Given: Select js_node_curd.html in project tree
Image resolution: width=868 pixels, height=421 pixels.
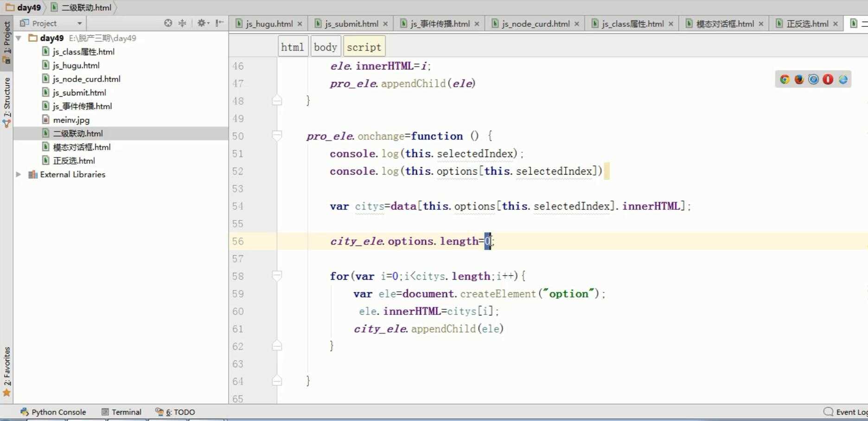Looking at the screenshot, I should click(x=87, y=79).
